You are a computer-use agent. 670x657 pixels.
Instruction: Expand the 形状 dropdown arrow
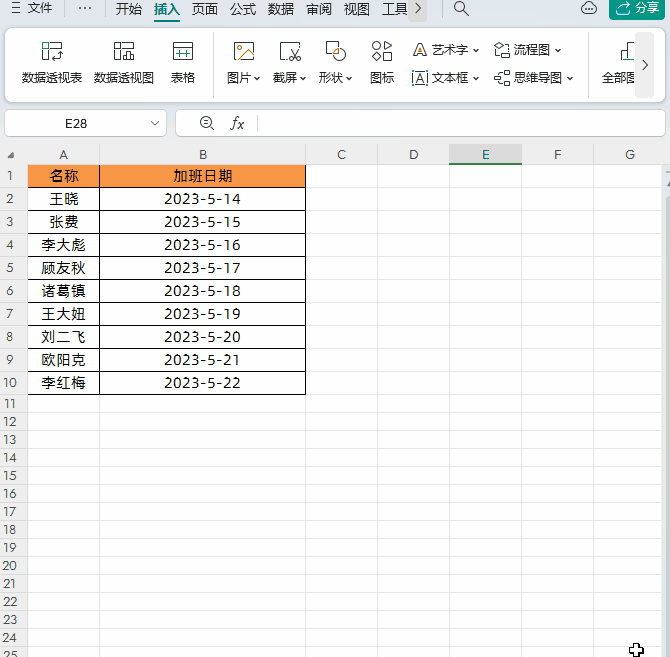point(349,79)
